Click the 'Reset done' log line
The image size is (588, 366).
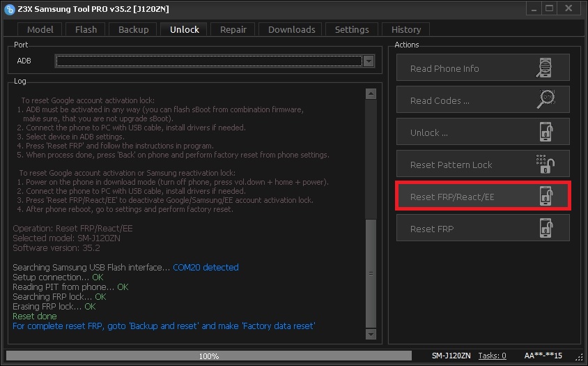click(x=35, y=316)
